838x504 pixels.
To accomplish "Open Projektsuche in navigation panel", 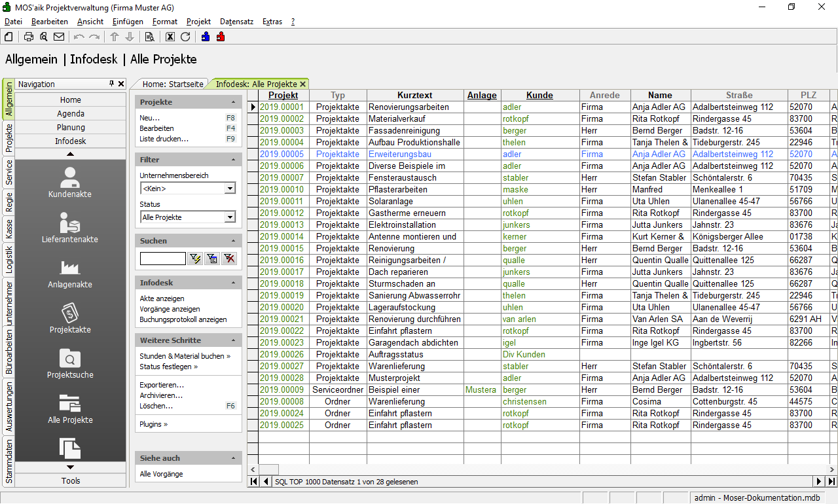I will point(70,363).
